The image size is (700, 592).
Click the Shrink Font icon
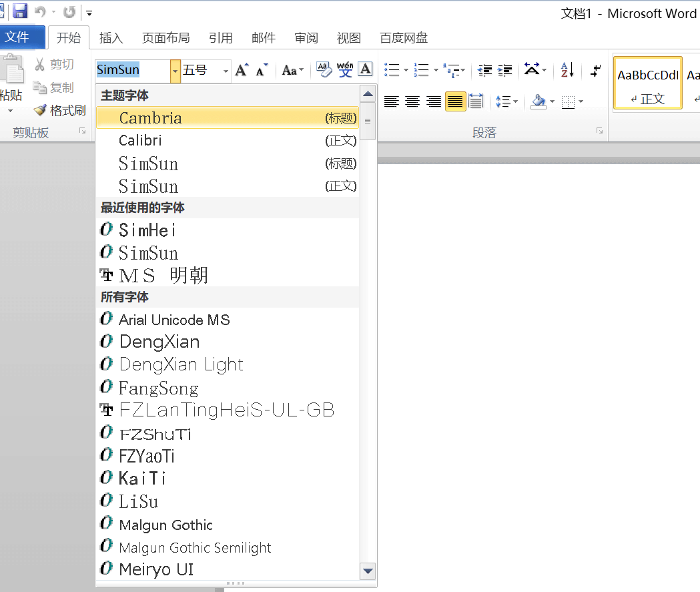click(262, 70)
